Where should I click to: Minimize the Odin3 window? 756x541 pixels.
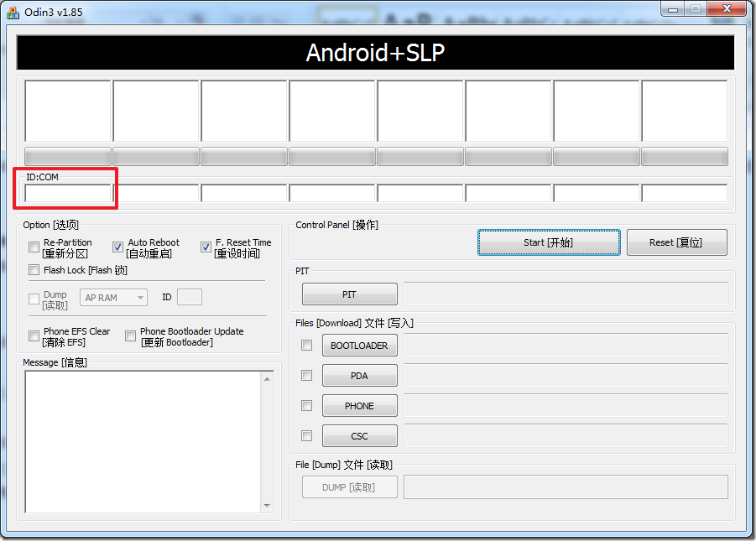point(673,8)
